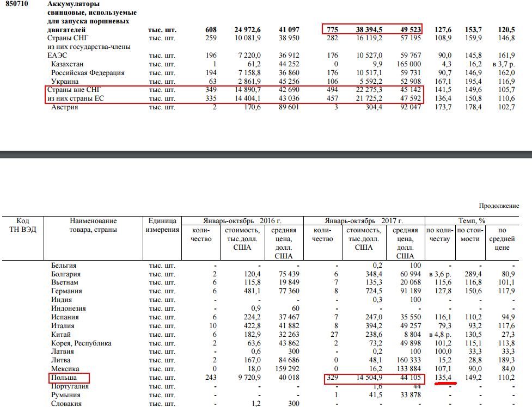Select the Германия row label
This screenshot has width=532, height=407.
click(x=66, y=291)
